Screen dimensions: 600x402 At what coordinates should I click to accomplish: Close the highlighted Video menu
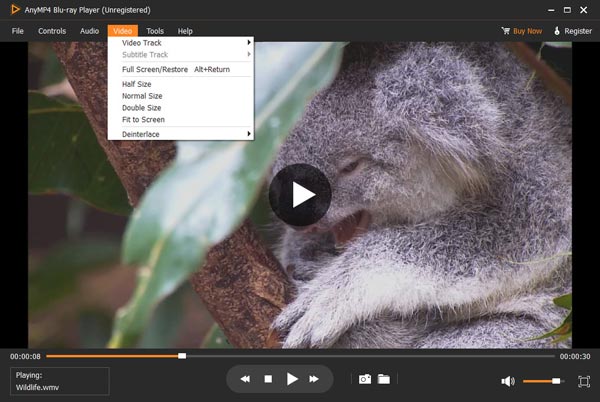123,31
